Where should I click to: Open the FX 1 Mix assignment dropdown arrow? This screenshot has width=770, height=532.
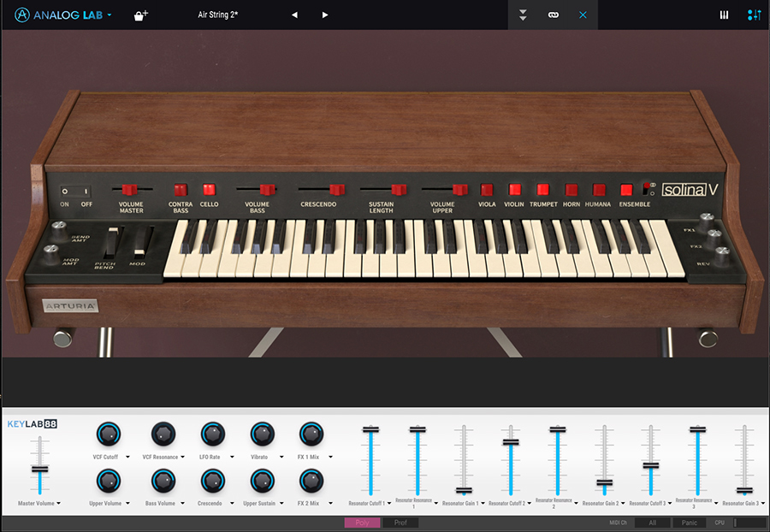tap(331, 457)
